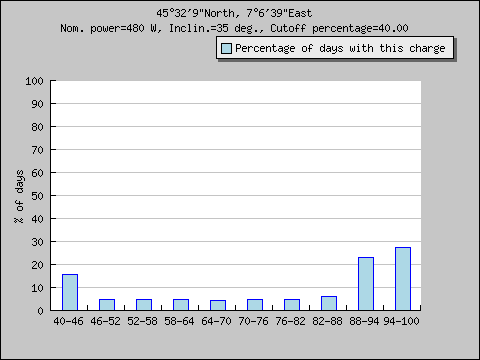This screenshot has height=360, width=480.
Task: Click the '64-70' x-axis category label
Action: point(216,321)
